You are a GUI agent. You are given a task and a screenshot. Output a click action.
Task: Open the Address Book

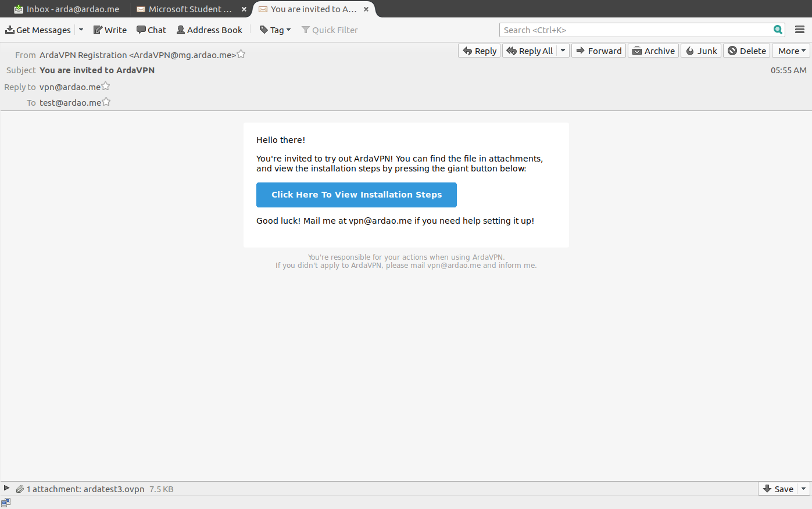[x=209, y=30]
